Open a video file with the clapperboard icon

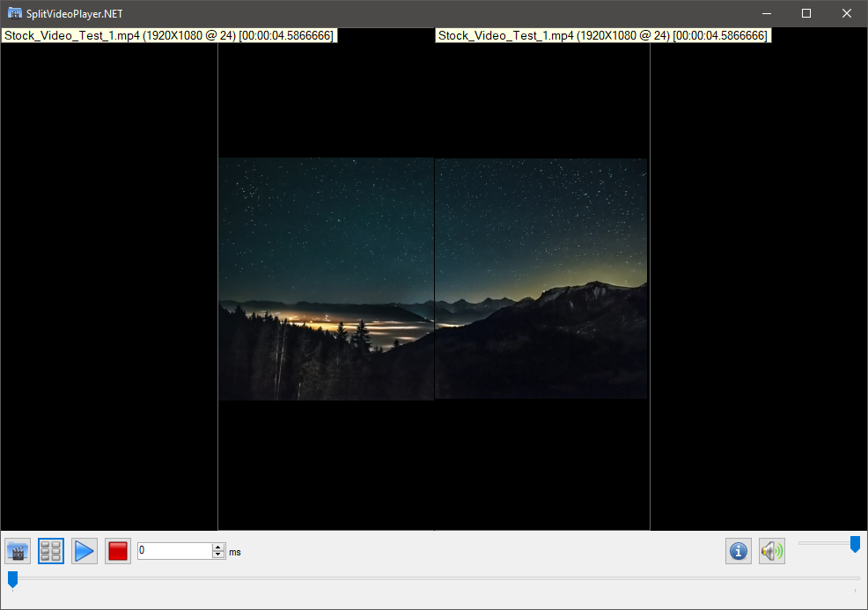[18, 552]
